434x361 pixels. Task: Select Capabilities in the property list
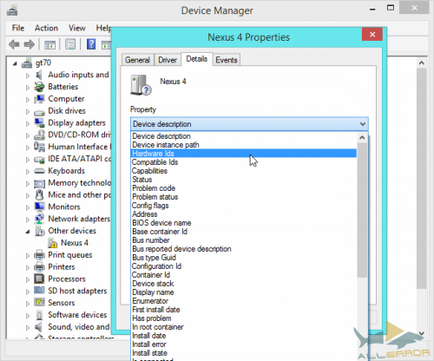tap(244, 171)
